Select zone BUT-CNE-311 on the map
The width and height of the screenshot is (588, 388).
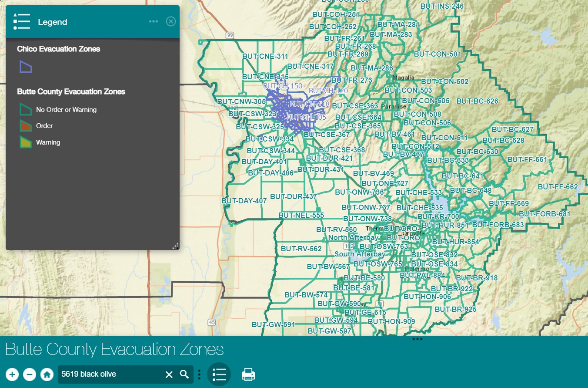[265, 56]
